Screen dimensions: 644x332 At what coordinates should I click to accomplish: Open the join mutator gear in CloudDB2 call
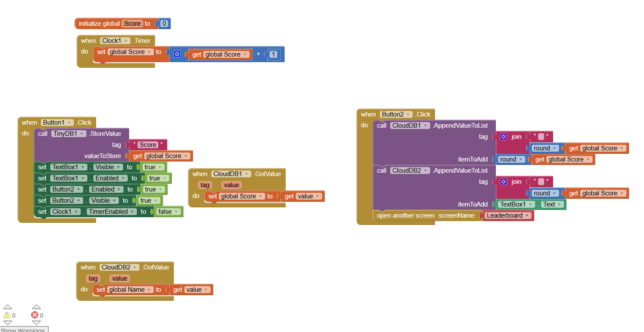point(503,182)
